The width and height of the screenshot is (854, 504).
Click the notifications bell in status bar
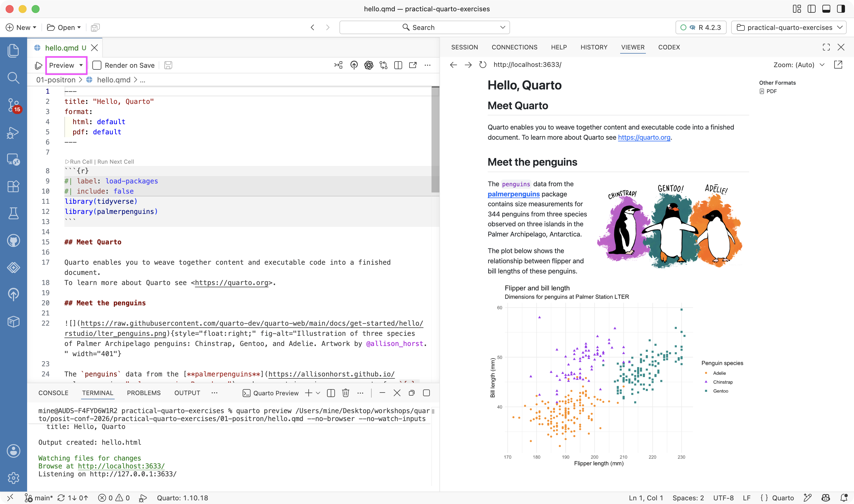click(844, 498)
